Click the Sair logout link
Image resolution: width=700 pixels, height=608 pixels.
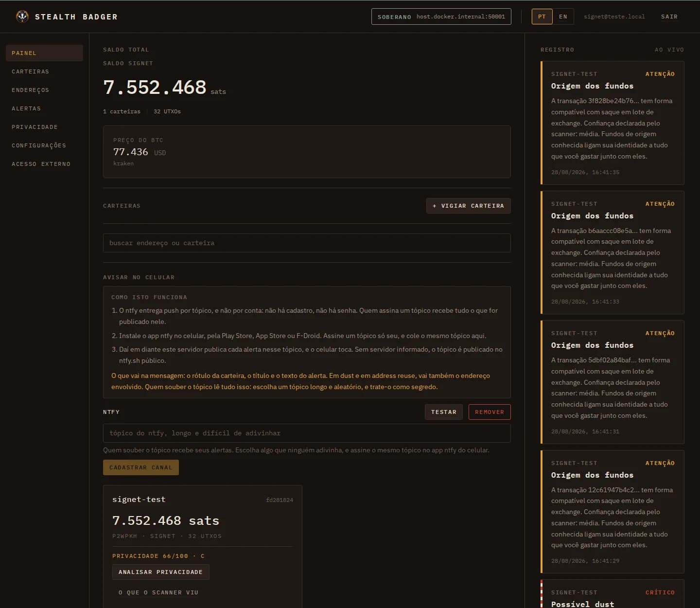point(669,17)
